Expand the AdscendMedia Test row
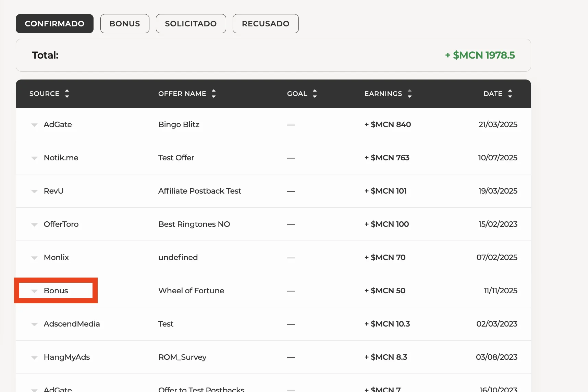588x392 pixels. point(34,324)
